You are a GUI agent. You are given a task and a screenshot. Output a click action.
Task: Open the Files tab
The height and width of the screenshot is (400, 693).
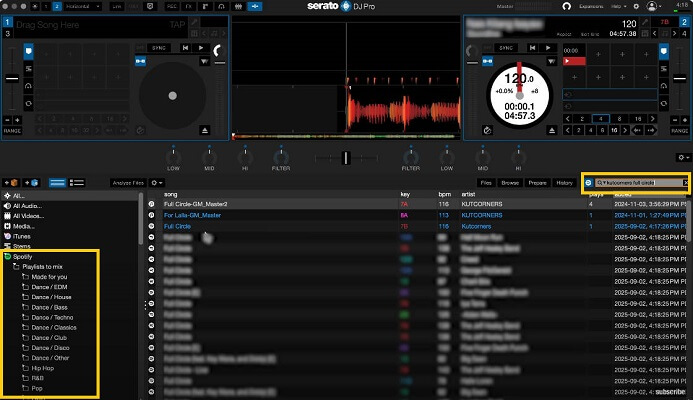point(486,183)
